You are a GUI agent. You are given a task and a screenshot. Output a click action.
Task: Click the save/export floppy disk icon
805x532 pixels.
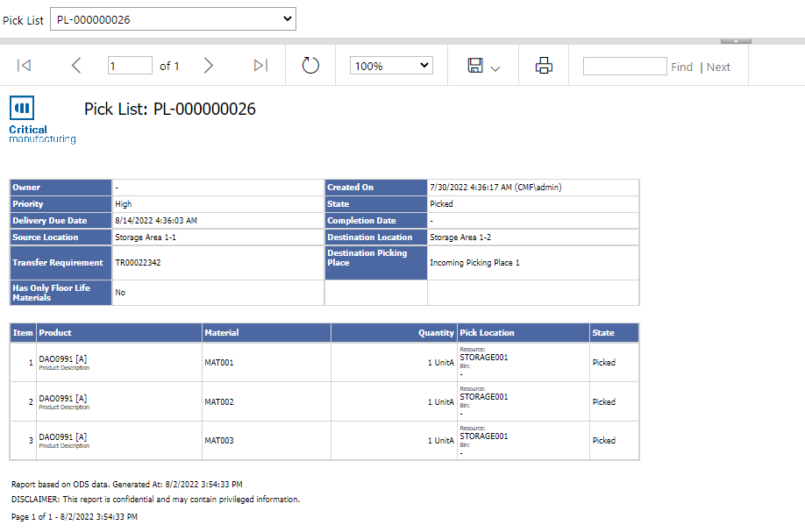coord(475,66)
